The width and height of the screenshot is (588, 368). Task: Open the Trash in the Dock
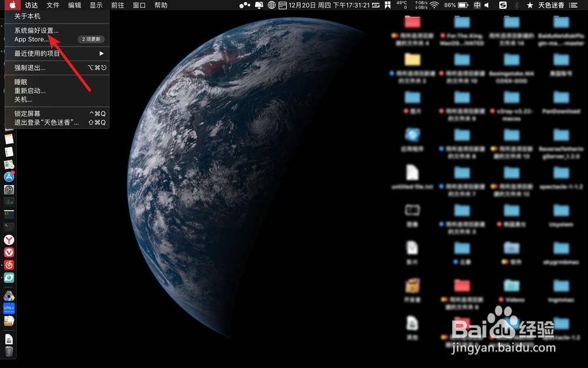[9, 352]
